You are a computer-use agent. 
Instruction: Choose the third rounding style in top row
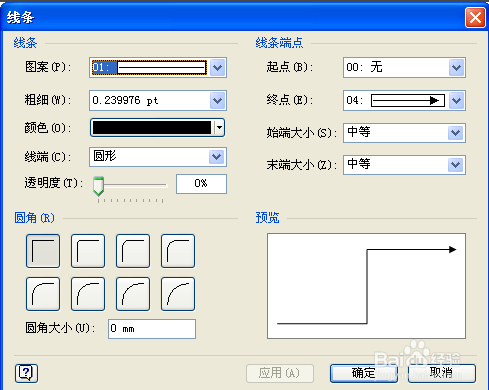click(133, 251)
